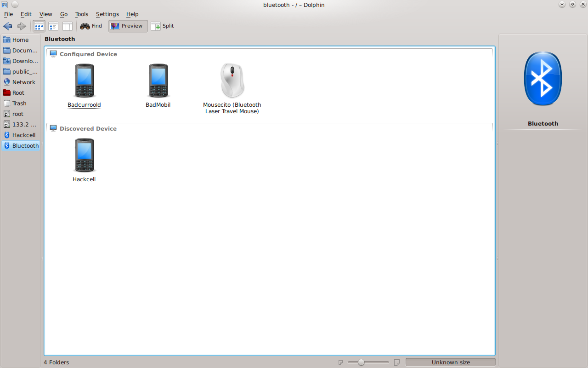Click the Unknown size space bar
The image size is (588, 368).
[x=451, y=362]
